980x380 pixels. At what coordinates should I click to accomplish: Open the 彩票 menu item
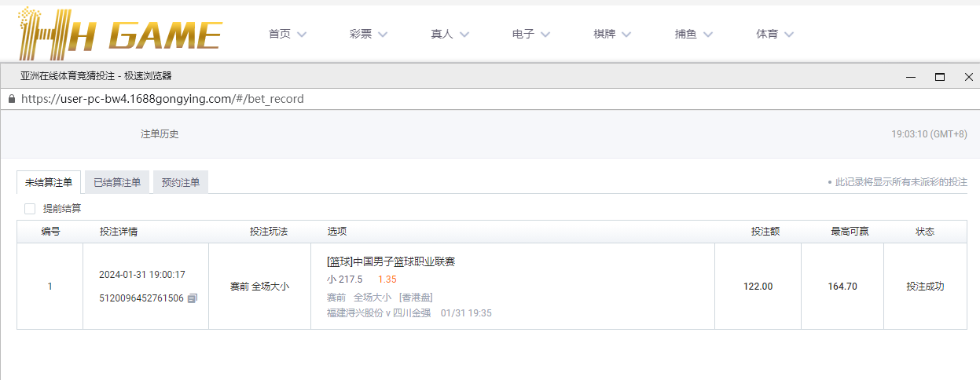click(x=361, y=34)
